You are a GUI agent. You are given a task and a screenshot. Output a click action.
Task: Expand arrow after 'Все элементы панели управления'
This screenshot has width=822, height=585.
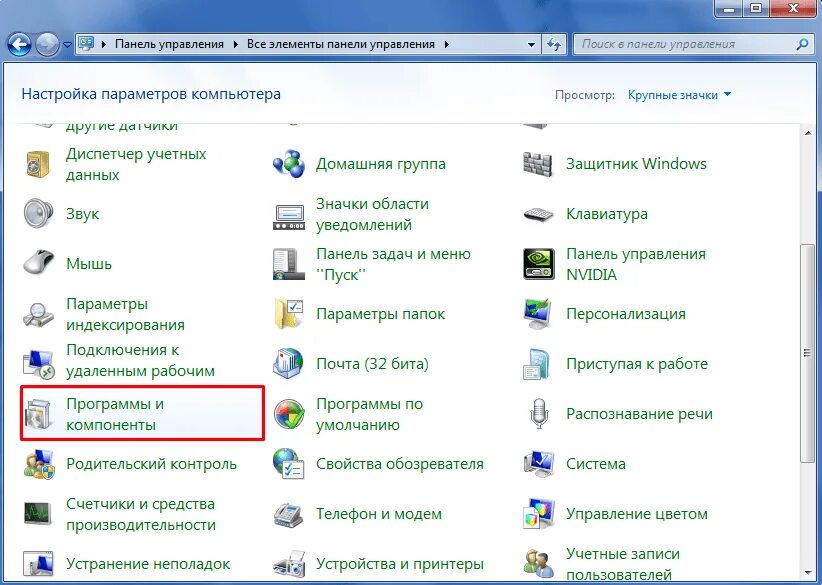[447, 45]
